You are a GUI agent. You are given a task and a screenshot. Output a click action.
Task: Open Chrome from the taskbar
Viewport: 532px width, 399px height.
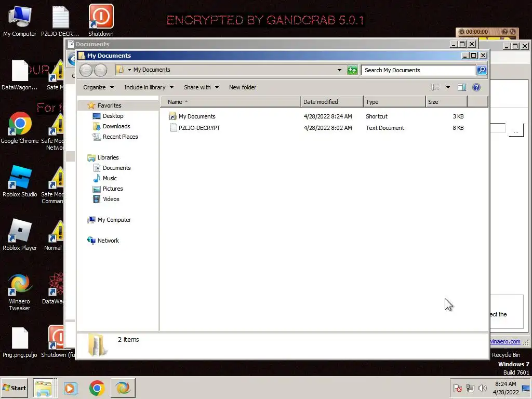(97, 388)
